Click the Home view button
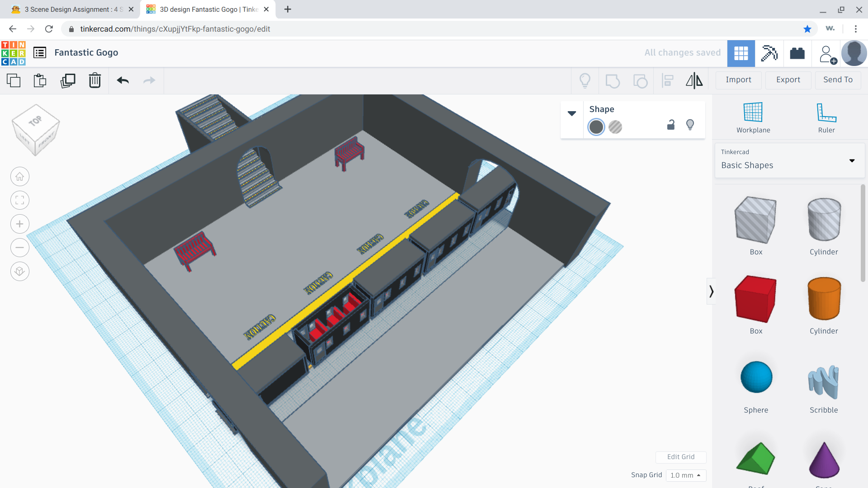The width and height of the screenshot is (868, 488). pyautogui.click(x=20, y=177)
